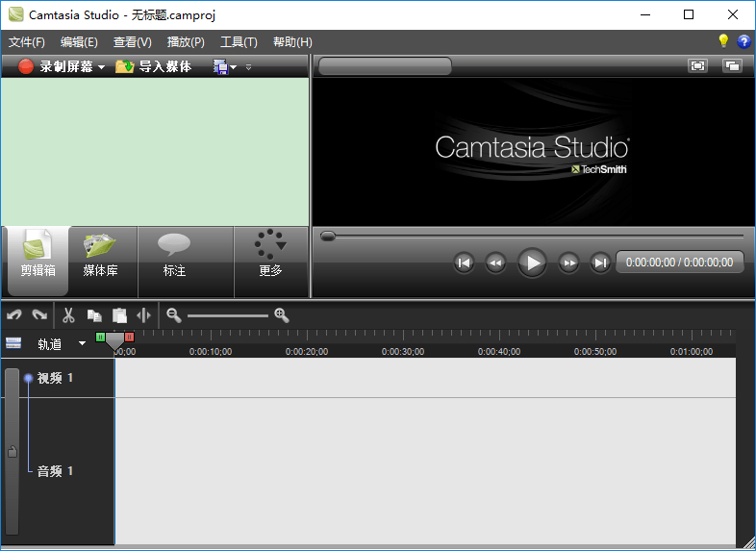This screenshot has height=551, width=756.
Task: Click the 录制屏幕 record button
Action: (x=56, y=66)
